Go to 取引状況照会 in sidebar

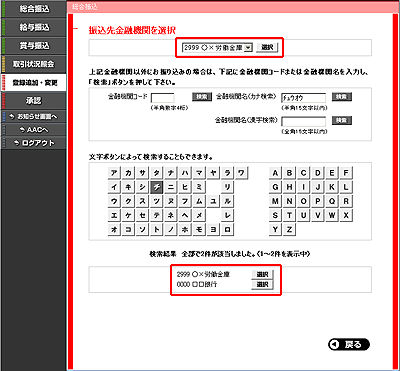click(x=34, y=64)
